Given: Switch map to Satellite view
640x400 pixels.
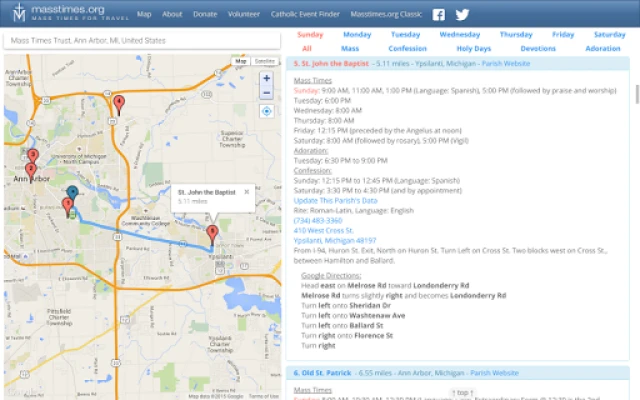Looking at the screenshot, I should [x=264, y=62].
